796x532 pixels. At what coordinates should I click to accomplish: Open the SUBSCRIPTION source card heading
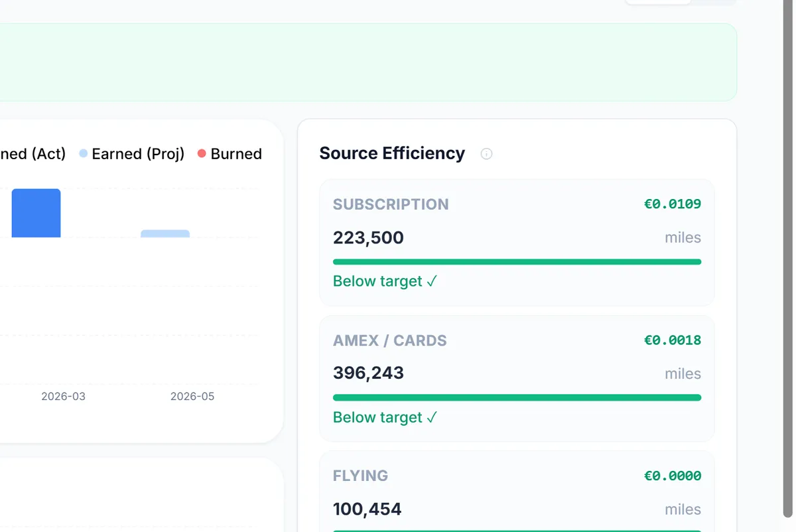(391, 204)
